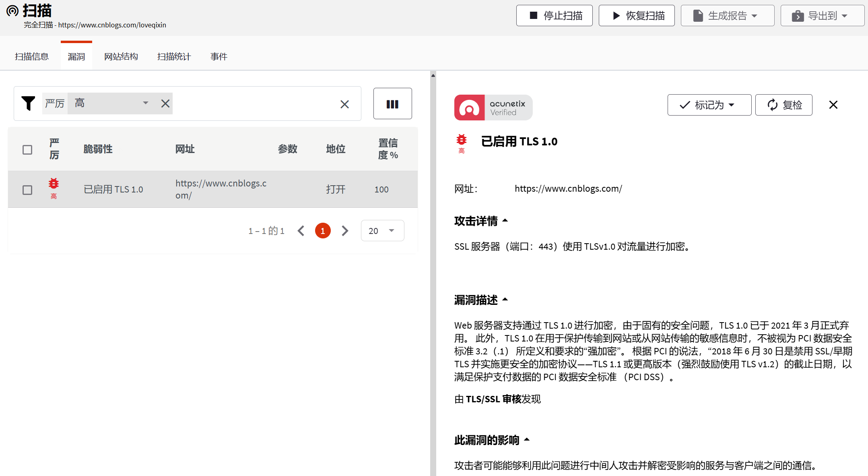This screenshot has width=868, height=476.
Task: Click the refresh icon on the 复检 button
Action: click(772, 105)
